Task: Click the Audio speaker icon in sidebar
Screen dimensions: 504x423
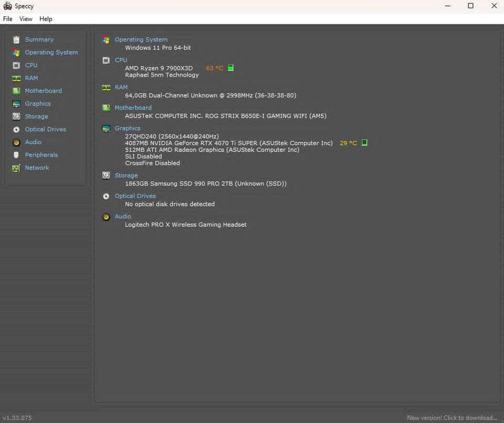Action: [x=16, y=142]
